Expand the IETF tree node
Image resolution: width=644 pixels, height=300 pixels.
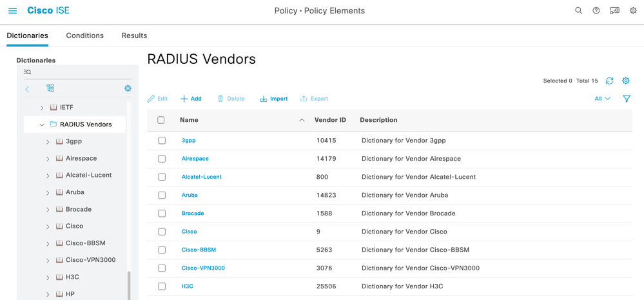pyautogui.click(x=42, y=108)
